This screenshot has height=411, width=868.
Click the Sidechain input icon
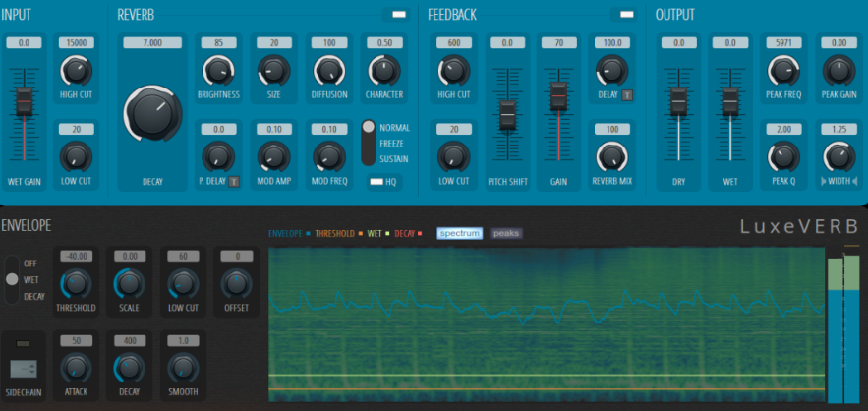coord(24,370)
